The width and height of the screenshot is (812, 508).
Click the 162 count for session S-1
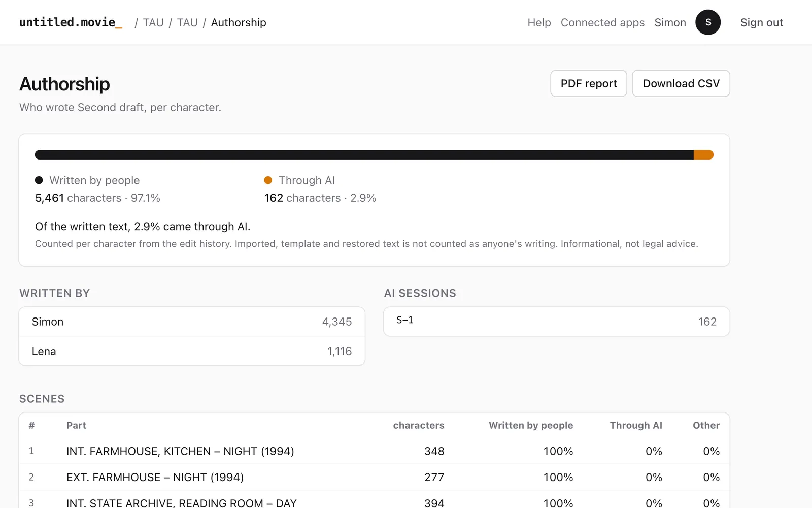coord(707,322)
